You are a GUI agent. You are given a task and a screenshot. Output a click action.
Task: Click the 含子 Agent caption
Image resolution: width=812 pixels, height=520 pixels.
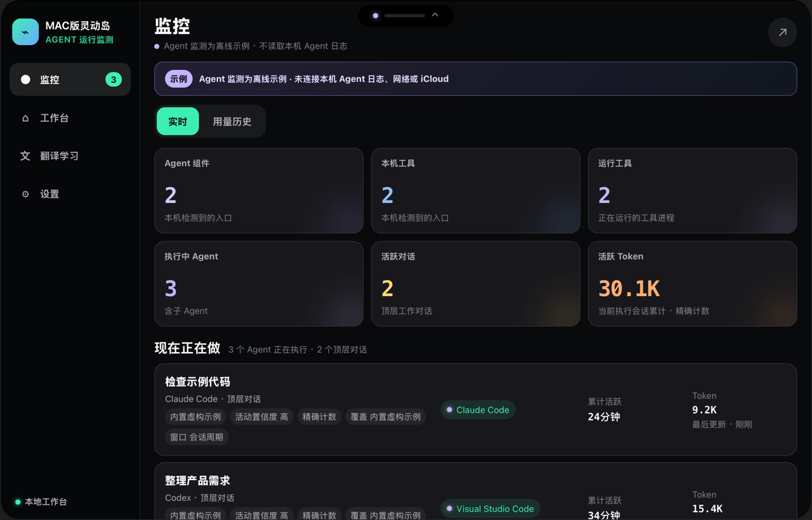186,311
